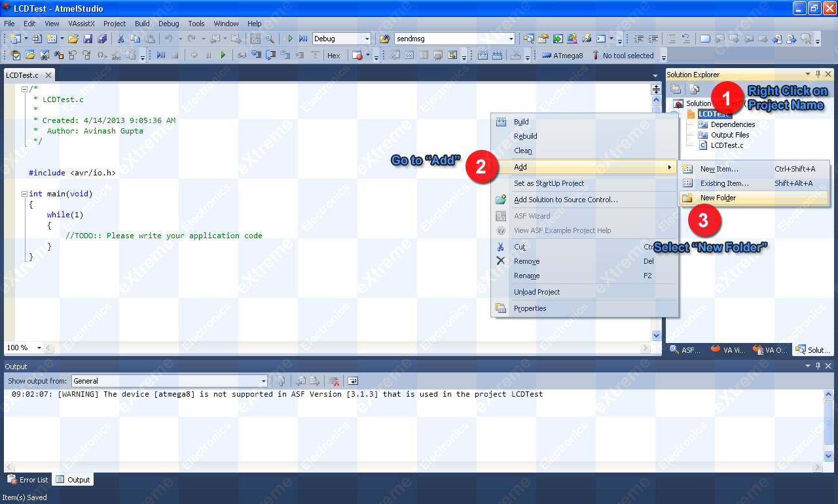838x504 pixels.
Task: Close the LCDTest.c editor tab
Action: click(x=48, y=75)
